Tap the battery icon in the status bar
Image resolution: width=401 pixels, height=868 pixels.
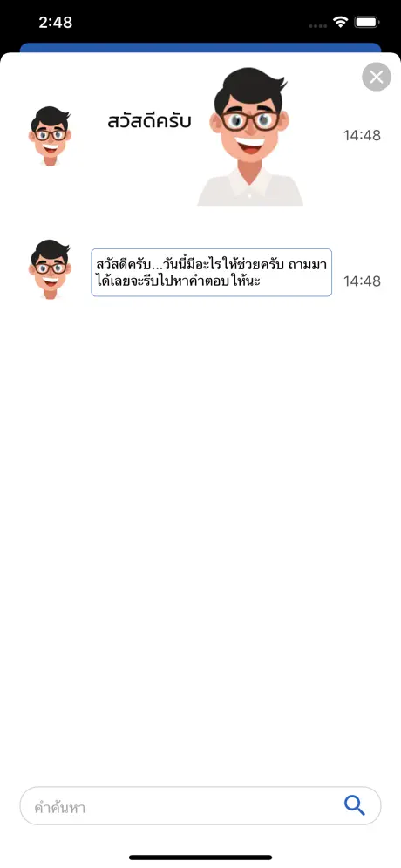coord(366,22)
